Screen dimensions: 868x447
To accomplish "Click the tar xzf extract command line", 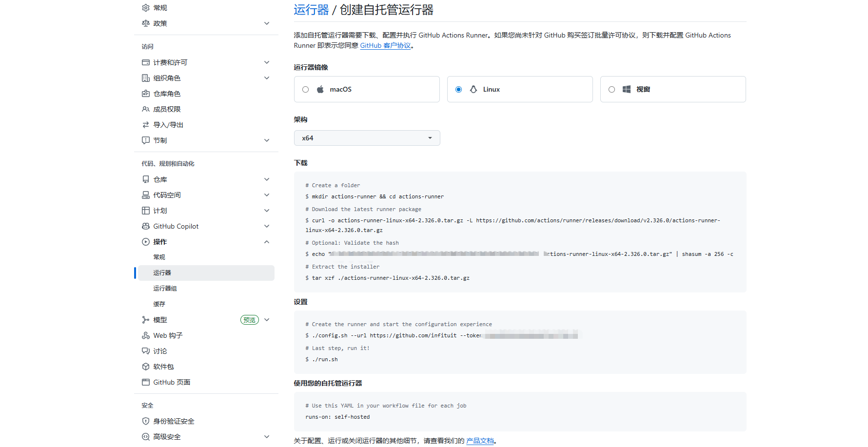I will [388, 278].
